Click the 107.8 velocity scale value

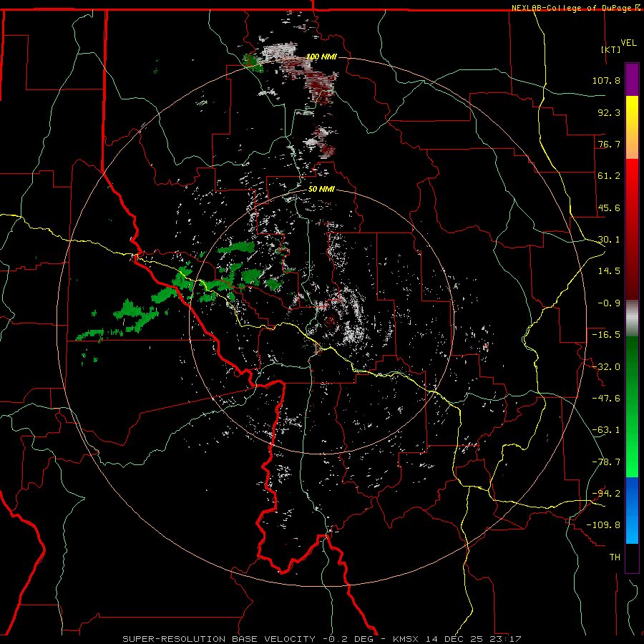(x=606, y=80)
